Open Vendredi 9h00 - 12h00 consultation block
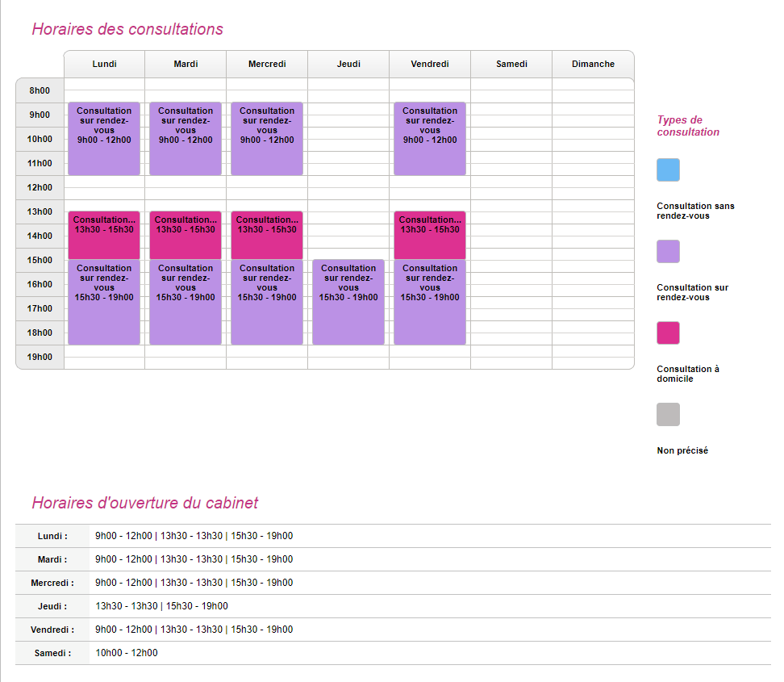The height and width of the screenshot is (682, 784). coord(430,139)
